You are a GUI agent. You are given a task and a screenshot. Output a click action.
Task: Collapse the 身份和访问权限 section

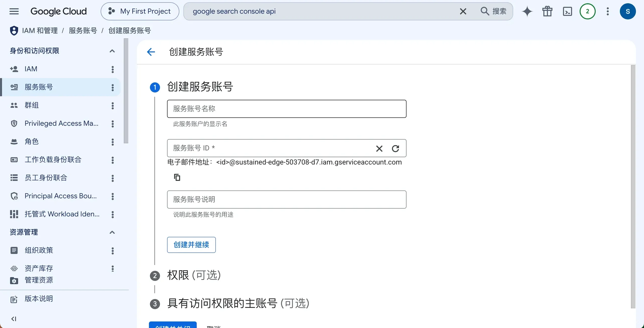pos(112,51)
